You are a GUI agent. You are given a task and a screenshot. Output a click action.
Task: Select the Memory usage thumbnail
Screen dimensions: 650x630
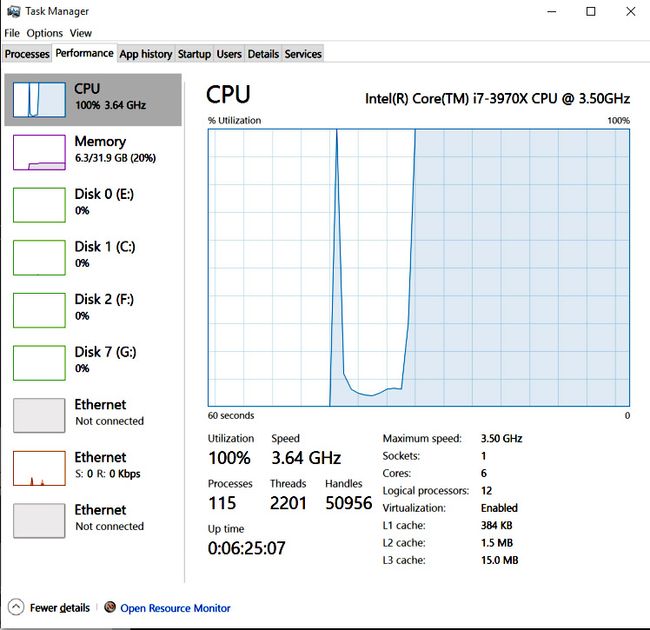pos(39,152)
